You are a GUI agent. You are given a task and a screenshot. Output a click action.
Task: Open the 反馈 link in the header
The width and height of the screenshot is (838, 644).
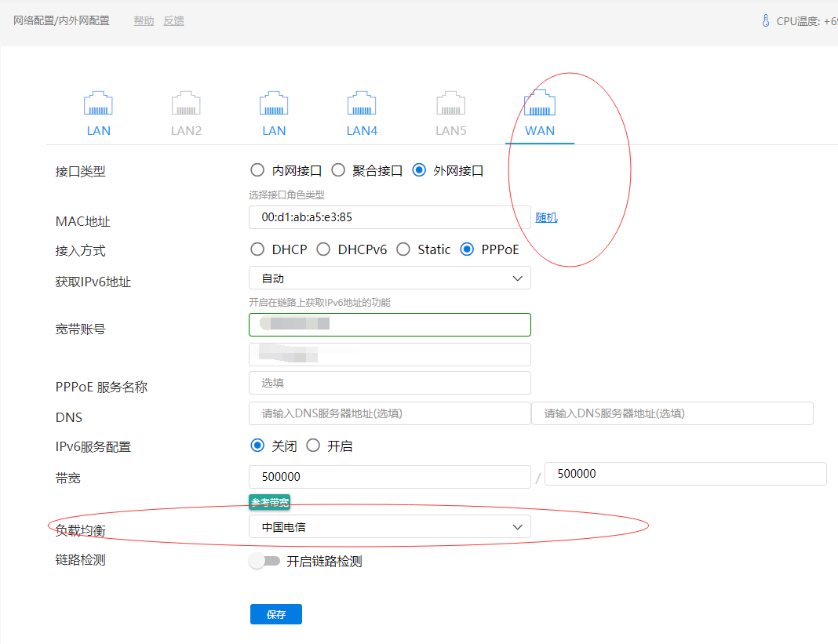pyautogui.click(x=173, y=21)
